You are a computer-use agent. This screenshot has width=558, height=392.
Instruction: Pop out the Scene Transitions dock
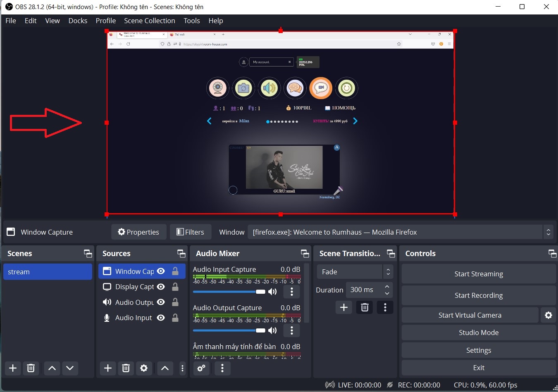click(x=391, y=253)
